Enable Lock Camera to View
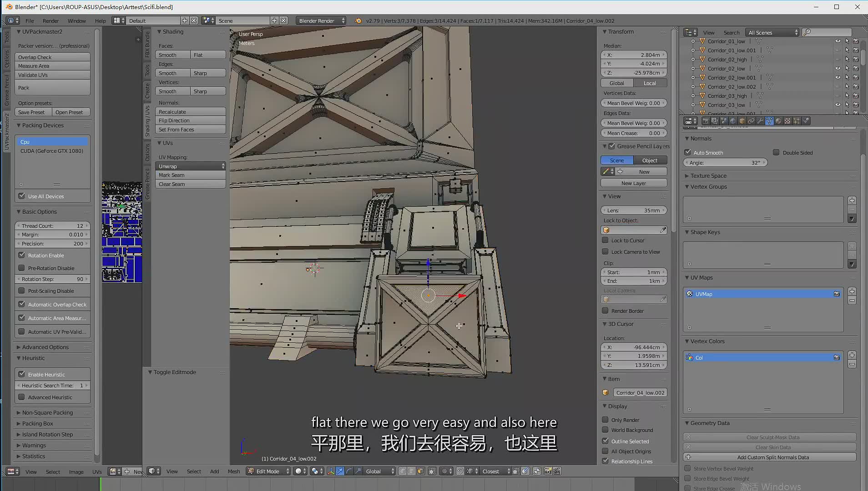This screenshot has height=491, width=868. click(605, 251)
